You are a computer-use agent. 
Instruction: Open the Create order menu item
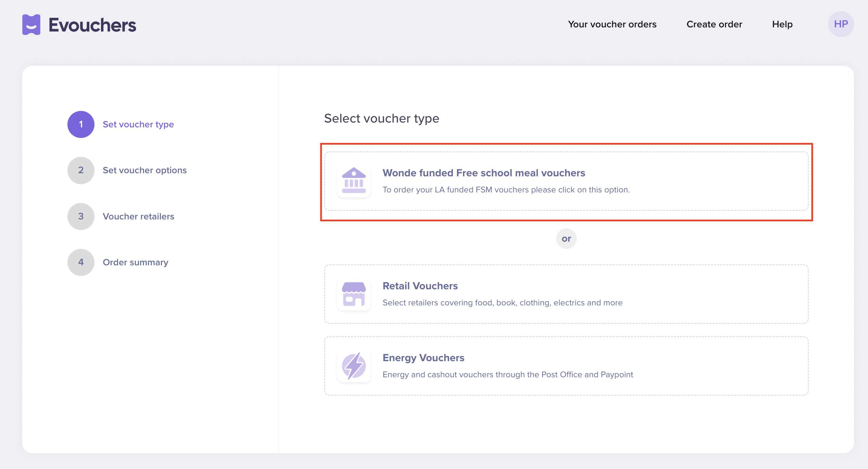(x=714, y=24)
